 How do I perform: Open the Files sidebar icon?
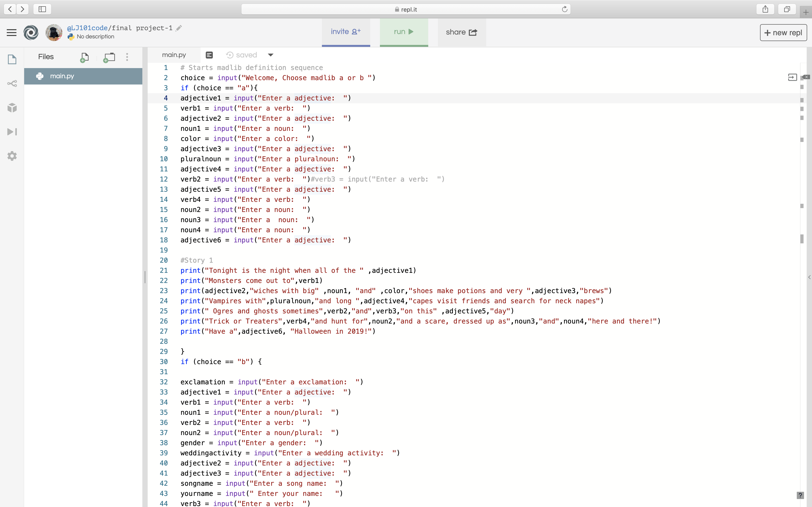point(12,59)
